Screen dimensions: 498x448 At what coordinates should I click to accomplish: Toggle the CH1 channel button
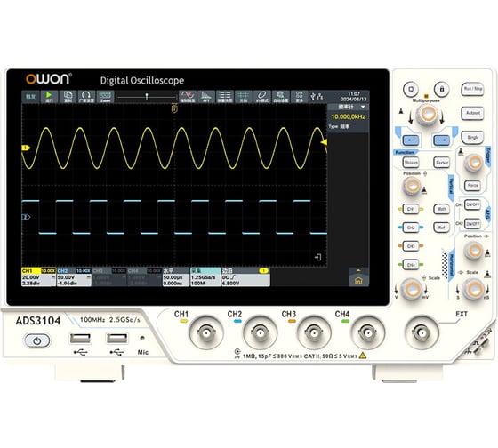point(411,209)
